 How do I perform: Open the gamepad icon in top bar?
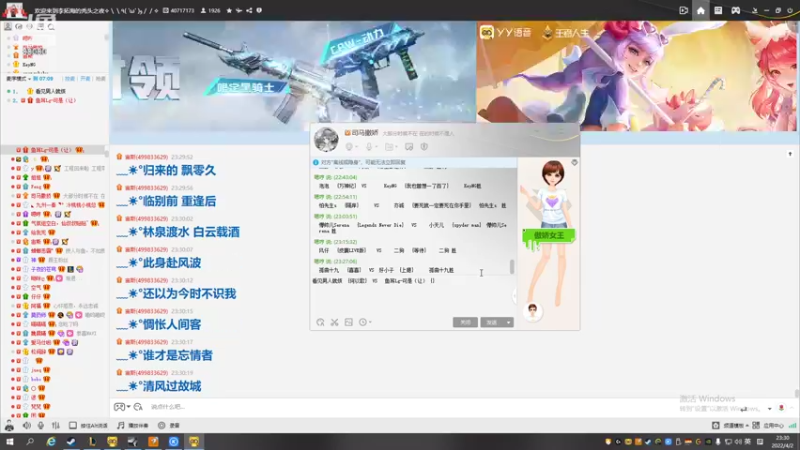tap(735, 10)
